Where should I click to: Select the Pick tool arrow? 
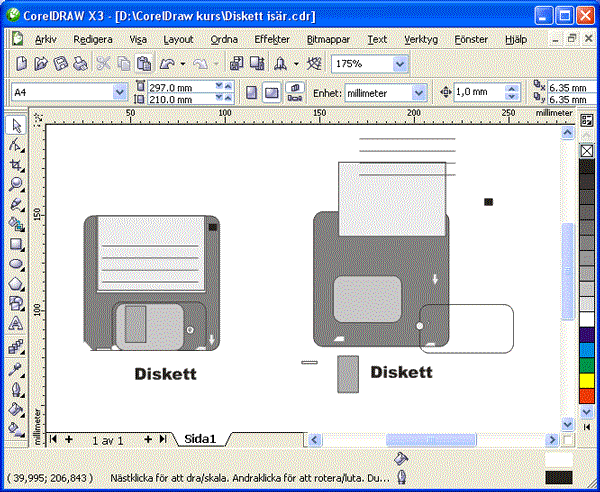click(16, 126)
